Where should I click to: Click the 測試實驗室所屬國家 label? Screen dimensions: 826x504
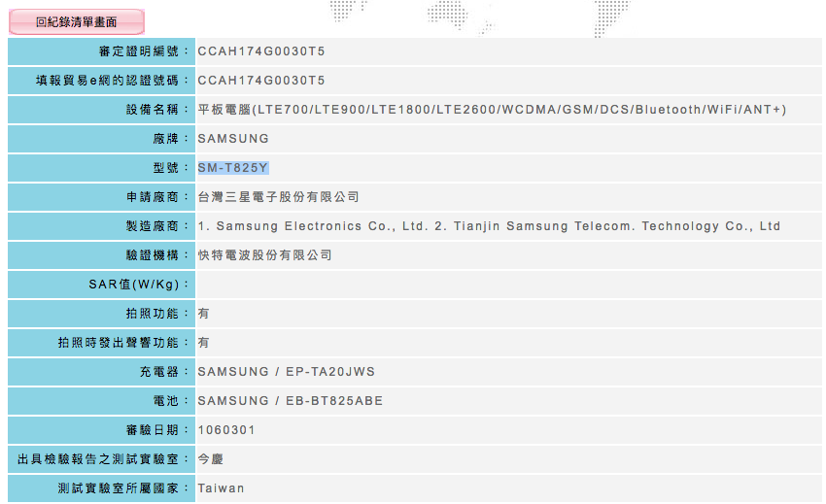[x=123, y=488]
